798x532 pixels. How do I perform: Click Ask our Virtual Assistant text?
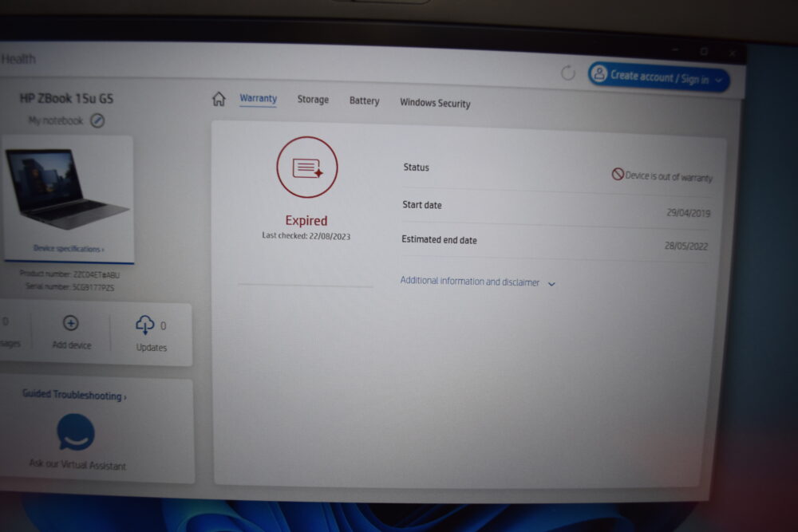[x=77, y=464]
